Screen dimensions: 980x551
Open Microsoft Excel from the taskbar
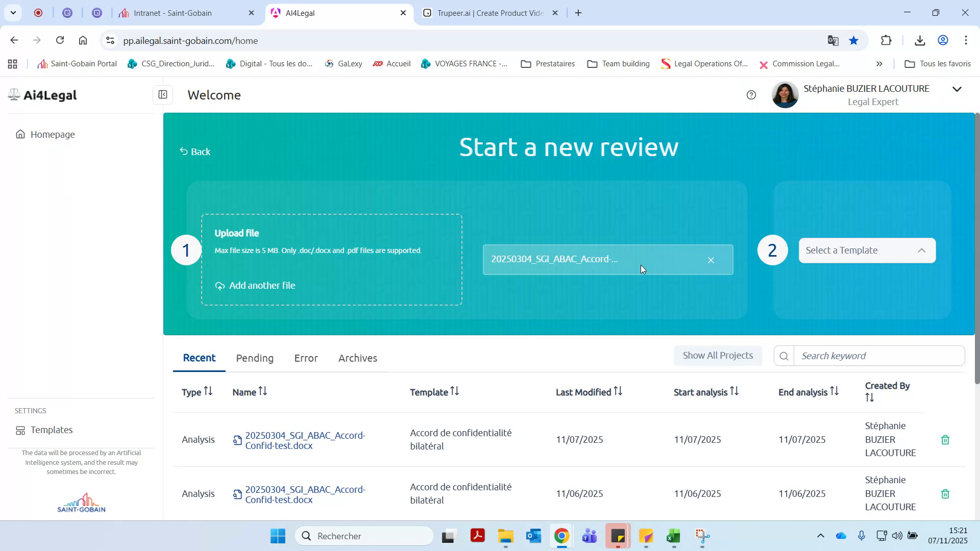[673, 536]
